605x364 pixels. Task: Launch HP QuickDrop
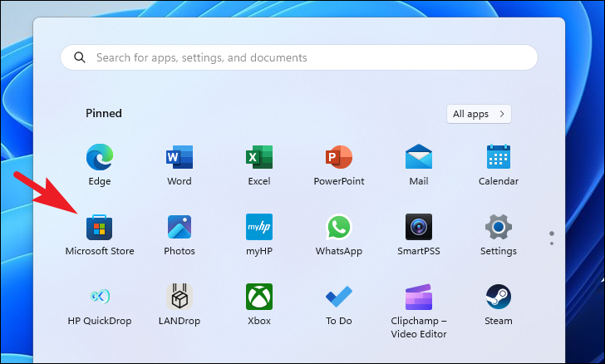100,297
